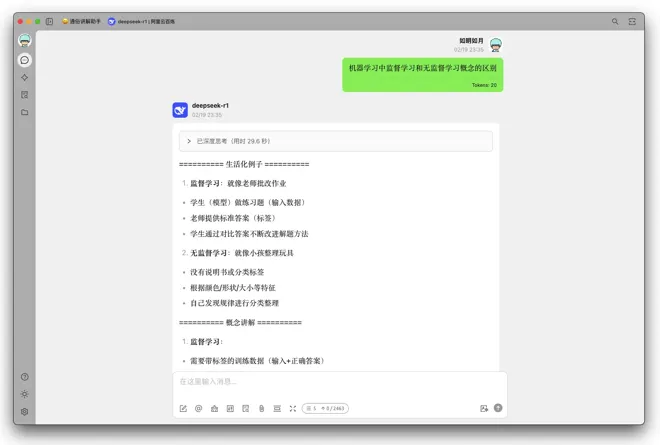Open the 通俗讲解助手 assistant selector
Screen dimensions: 660x445
coord(81,21)
